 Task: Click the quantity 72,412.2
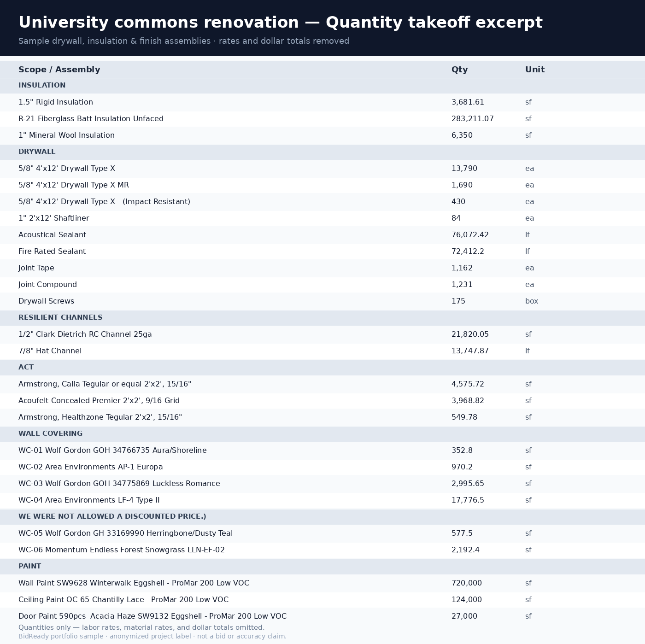pos(468,252)
